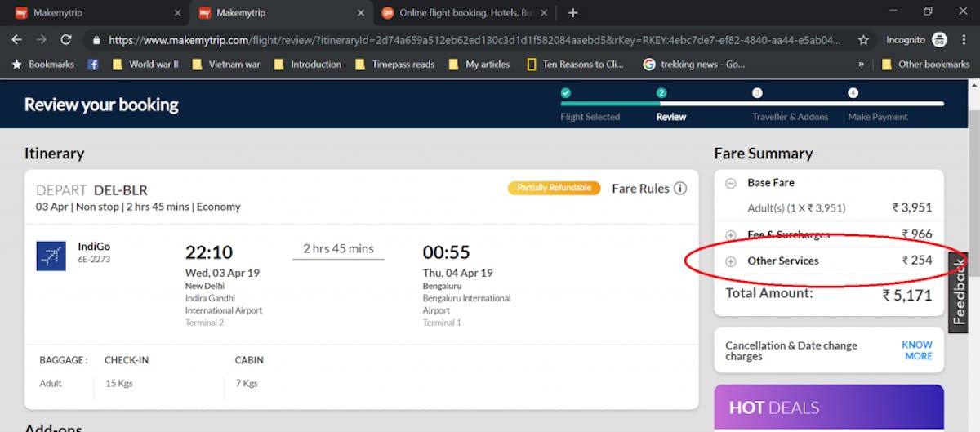Go back using the browser back arrow
Viewport: 980px width, 432px height.
pyautogui.click(x=16, y=39)
